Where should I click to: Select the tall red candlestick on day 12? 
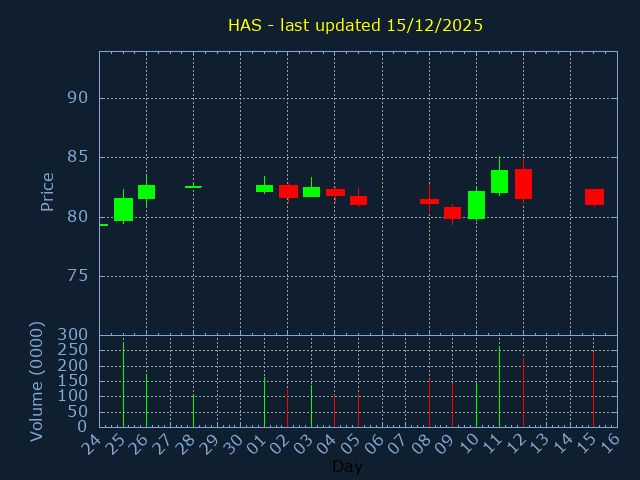coord(523,184)
